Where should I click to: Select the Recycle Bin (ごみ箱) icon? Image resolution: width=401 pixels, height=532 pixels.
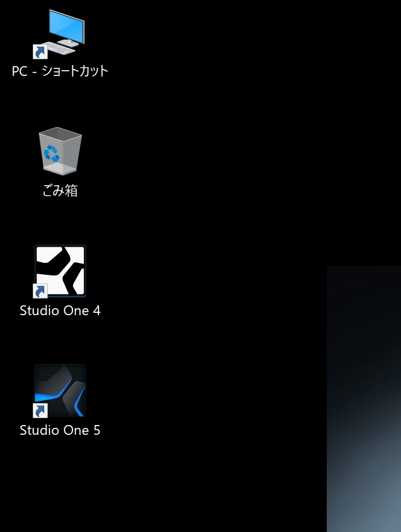(60, 151)
